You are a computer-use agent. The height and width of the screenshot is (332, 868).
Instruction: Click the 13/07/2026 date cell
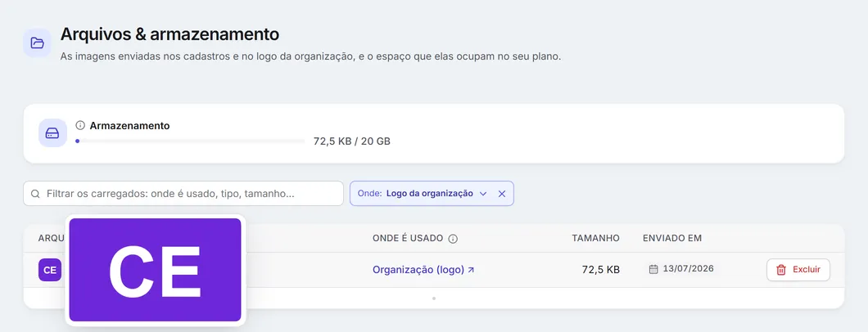click(688, 269)
